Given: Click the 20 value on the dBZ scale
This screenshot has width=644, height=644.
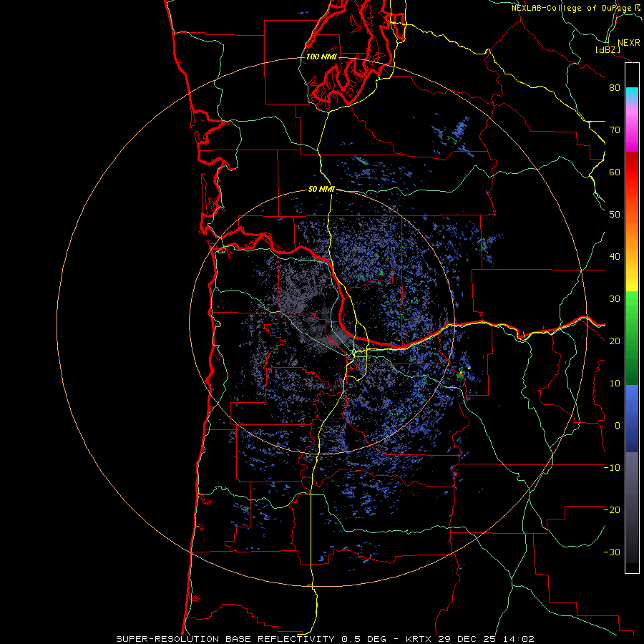Looking at the screenshot, I should click(x=615, y=341).
